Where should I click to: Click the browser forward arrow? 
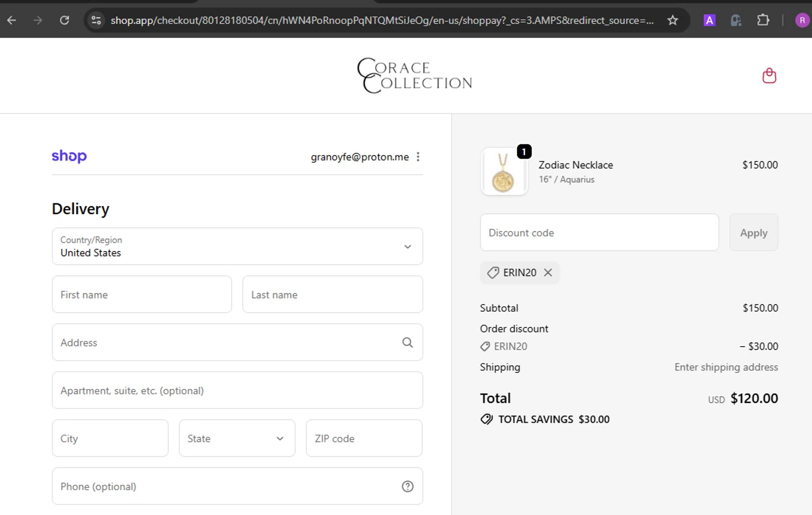(x=37, y=20)
